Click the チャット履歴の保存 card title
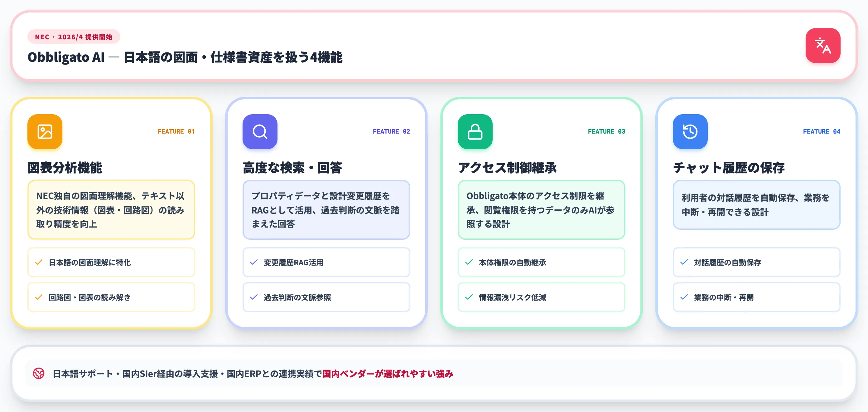The width and height of the screenshot is (868, 412). coord(729,168)
